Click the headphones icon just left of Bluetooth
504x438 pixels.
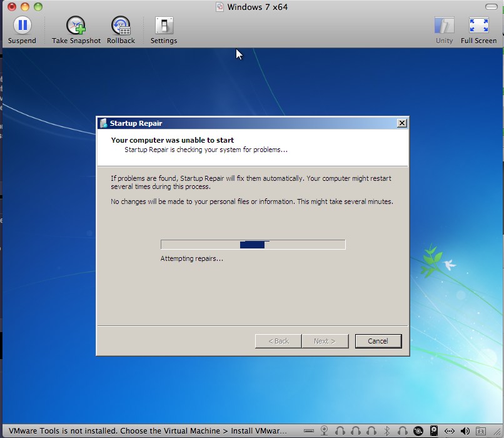(x=371, y=430)
